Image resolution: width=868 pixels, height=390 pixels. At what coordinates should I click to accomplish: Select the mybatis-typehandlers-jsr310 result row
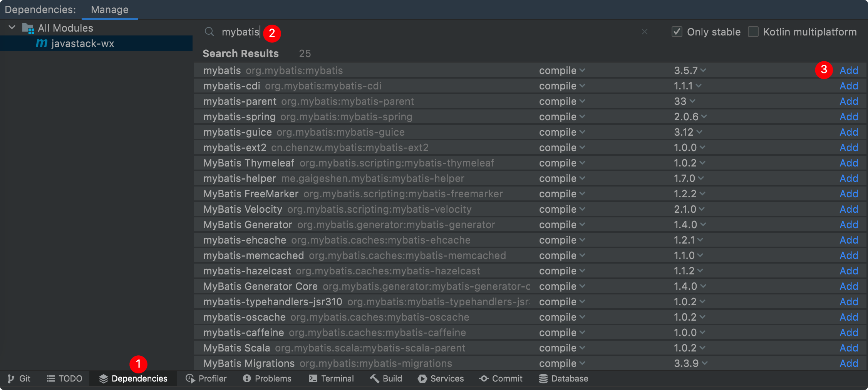point(530,302)
